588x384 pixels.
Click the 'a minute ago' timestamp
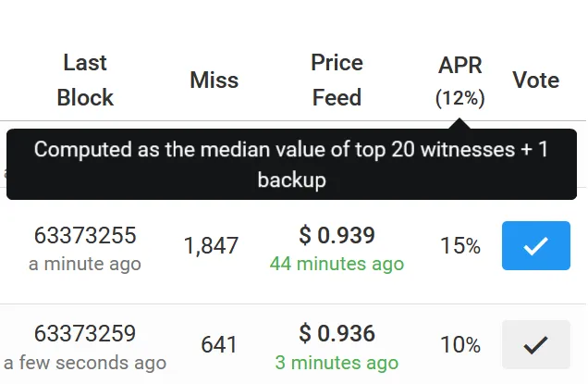[85, 264]
